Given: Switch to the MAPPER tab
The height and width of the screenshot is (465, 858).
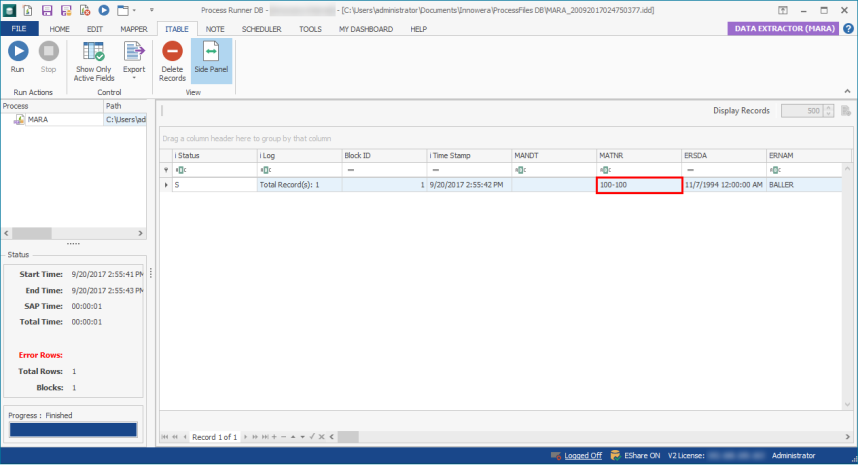Looking at the screenshot, I should pyautogui.click(x=134, y=29).
